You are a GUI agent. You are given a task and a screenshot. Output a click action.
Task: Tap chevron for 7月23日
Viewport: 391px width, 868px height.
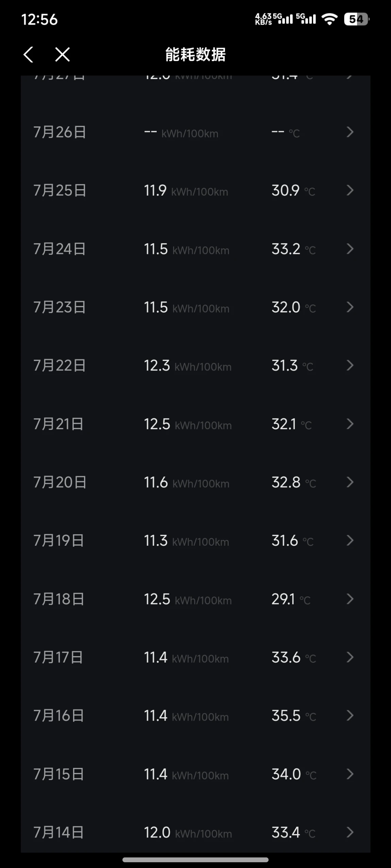click(x=350, y=307)
